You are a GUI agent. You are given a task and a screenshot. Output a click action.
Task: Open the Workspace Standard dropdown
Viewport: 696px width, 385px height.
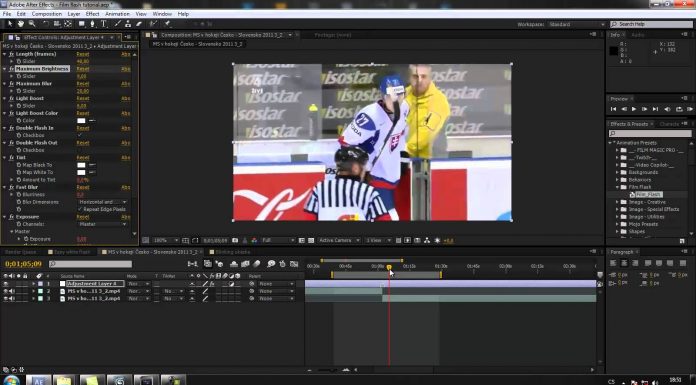pos(576,24)
